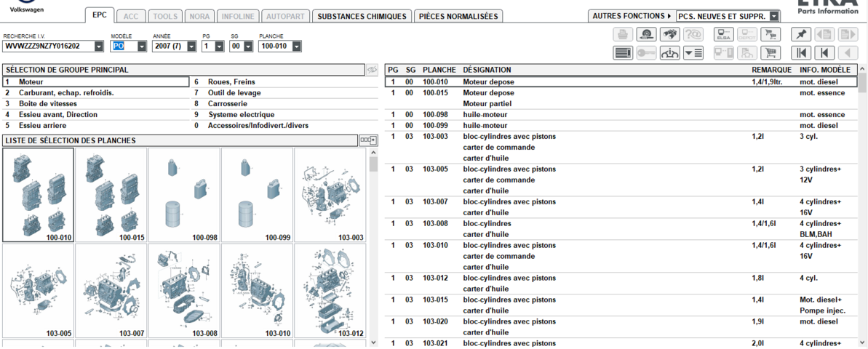The width and height of the screenshot is (868, 349).
Task: Click the greyed DEPOT icon
Action: (x=746, y=34)
